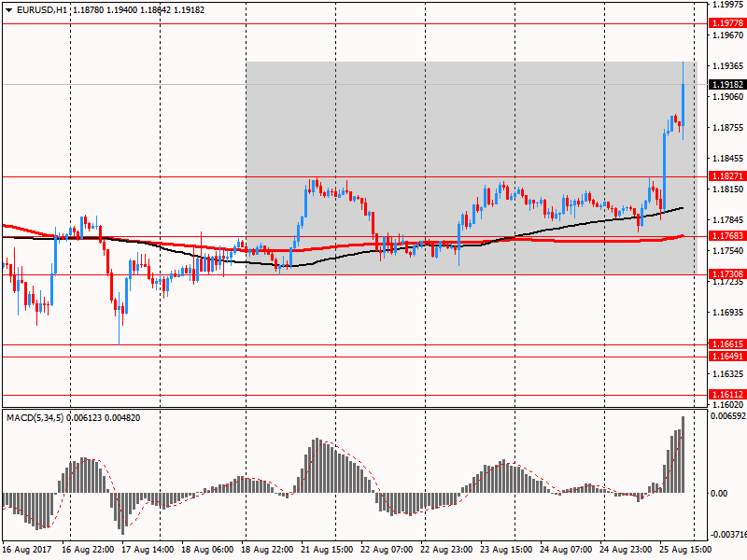Click the EURUSD,H1 chart title text
This screenshot has height=560, width=747.
pyautogui.click(x=42, y=10)
